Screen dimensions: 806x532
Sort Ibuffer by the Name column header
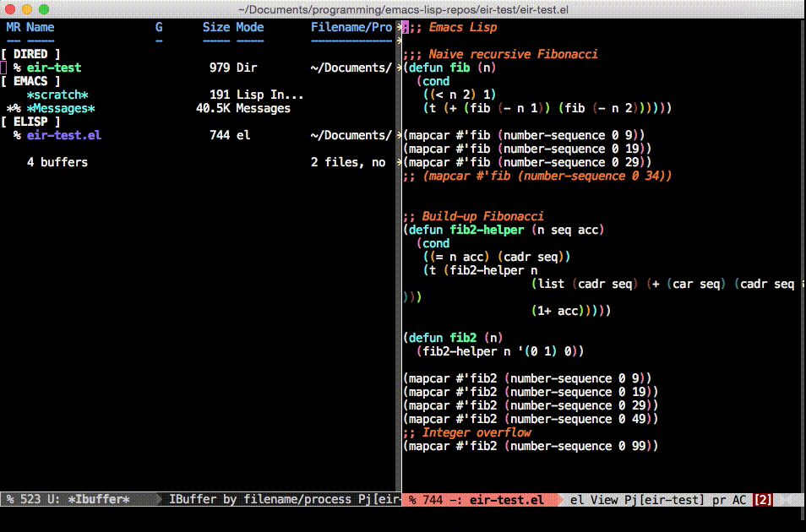click(x=40, y=27)
